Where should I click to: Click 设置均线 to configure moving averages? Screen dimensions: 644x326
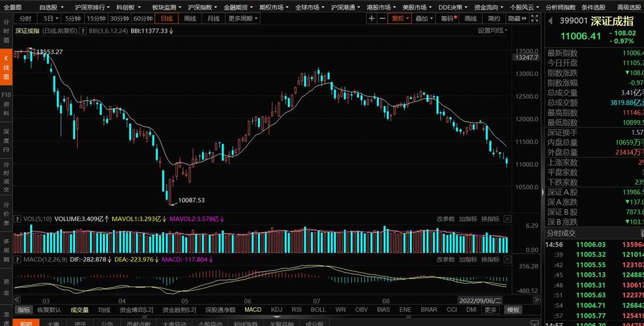point(491,31)
